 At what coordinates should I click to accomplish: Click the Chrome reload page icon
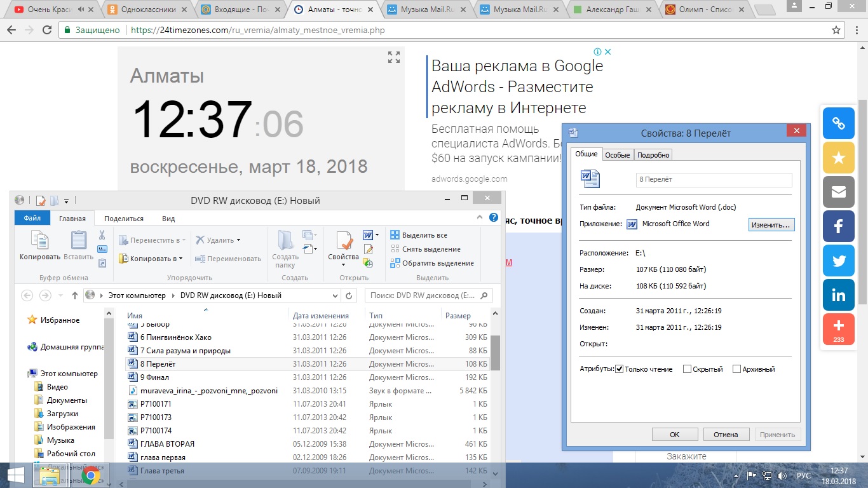pos(47,30)
